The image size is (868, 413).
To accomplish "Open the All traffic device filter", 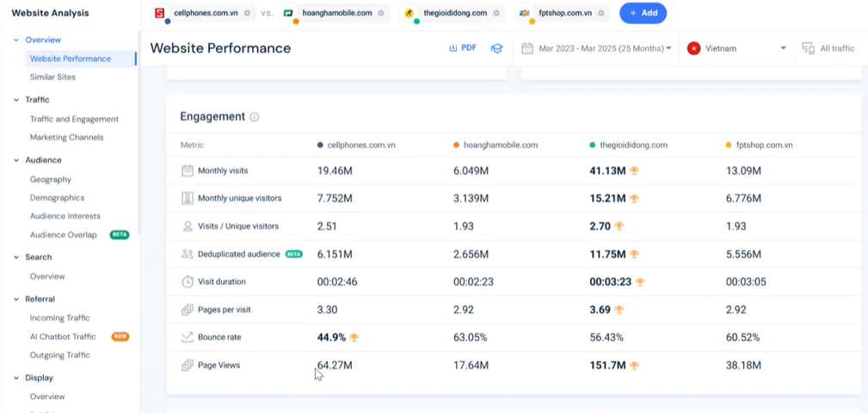I will pyautogui.click(x=828, y=49).
